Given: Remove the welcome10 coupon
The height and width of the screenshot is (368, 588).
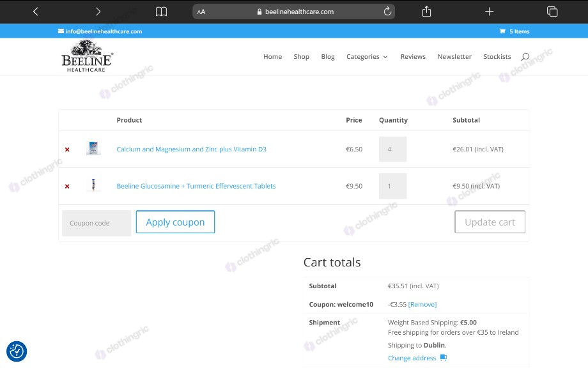Looking at the screenshot, I should tap(422, 304).
